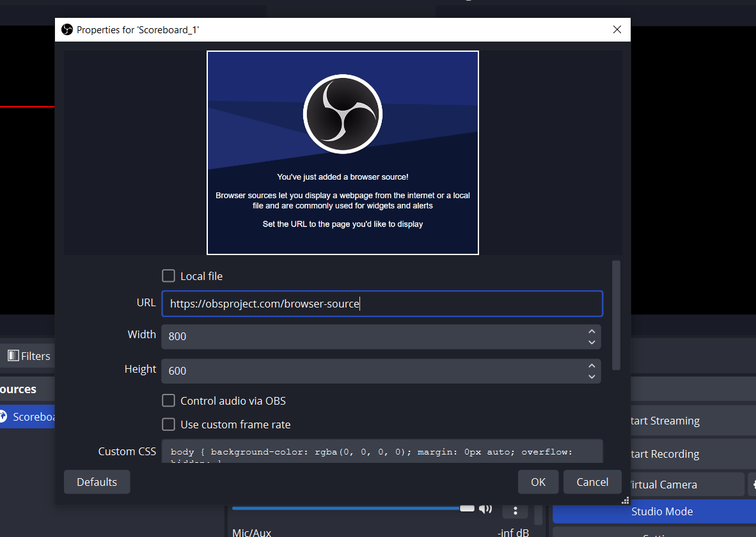Click the resize grip at dialog corner
Image resolution: width=756 pixels, height=537 pixels.
tap(626, 501)
